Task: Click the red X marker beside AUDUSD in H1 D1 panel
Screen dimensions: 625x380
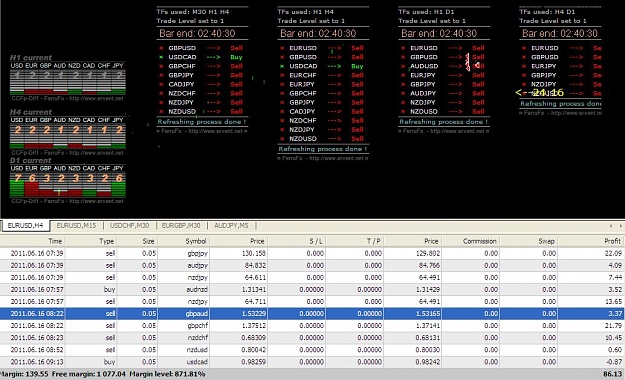Action: (x=403, y=66)
